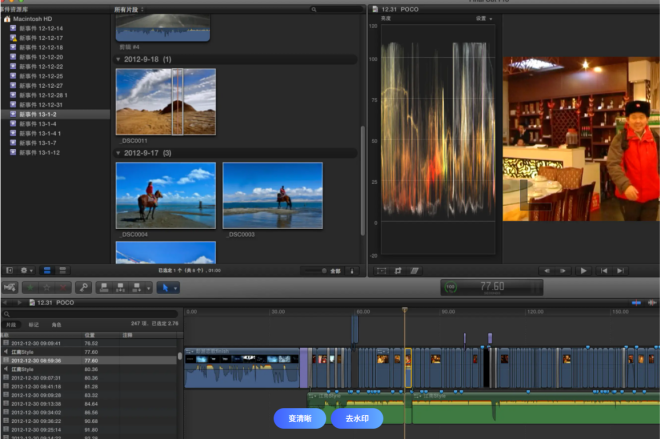Select the _DSC0004 horse rider thumbnail

[x=165, y=195]
